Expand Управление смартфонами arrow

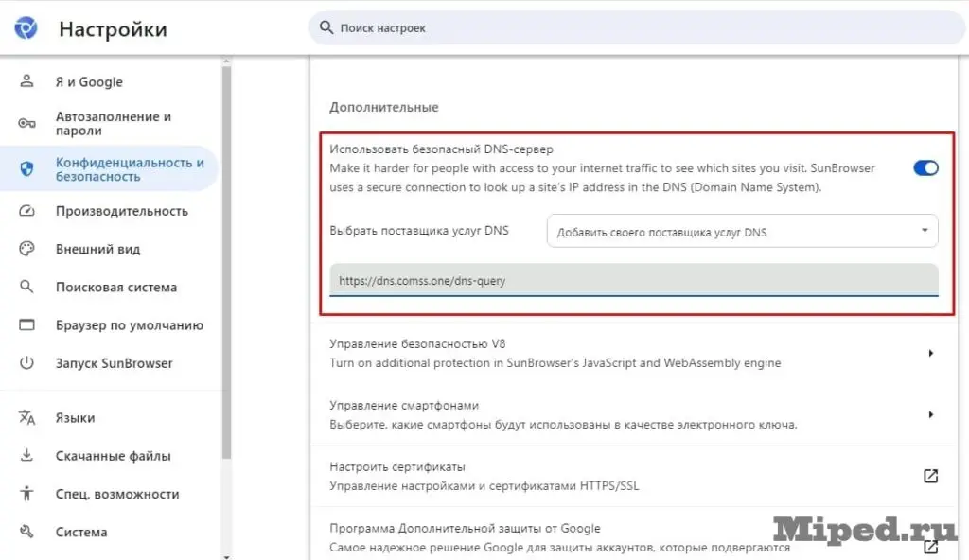tap(930, 414)
